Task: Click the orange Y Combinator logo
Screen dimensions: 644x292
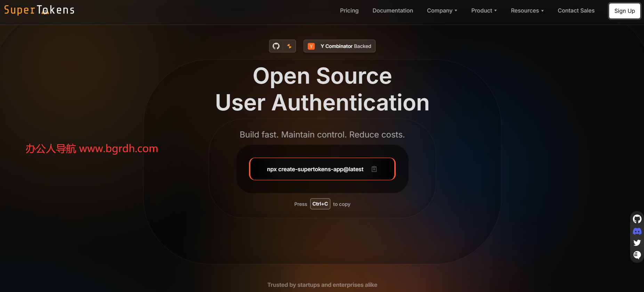Action: [x=311, y=46]
